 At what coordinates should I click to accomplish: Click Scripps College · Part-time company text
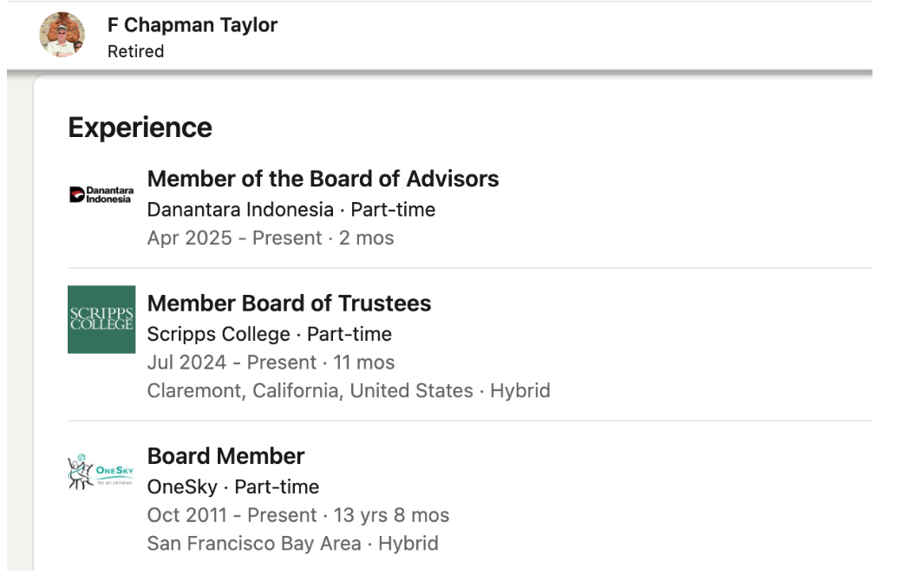pos(269,335)
